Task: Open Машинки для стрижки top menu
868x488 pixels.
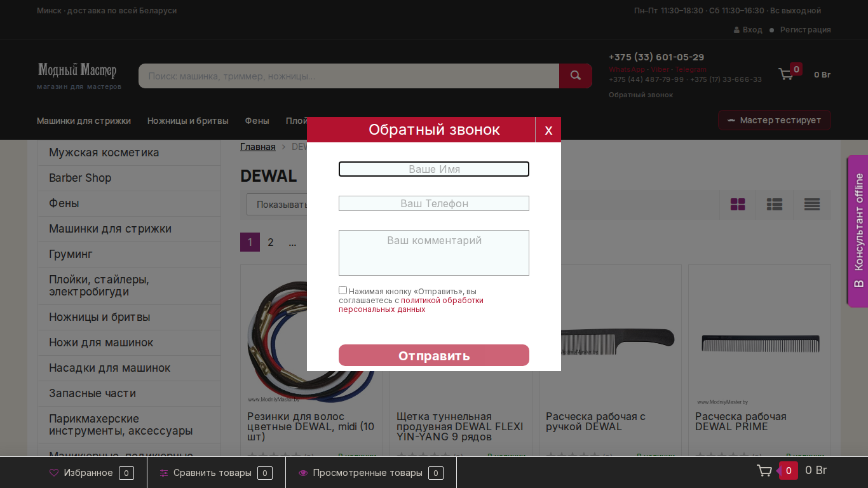Action: tap(84, 121)
